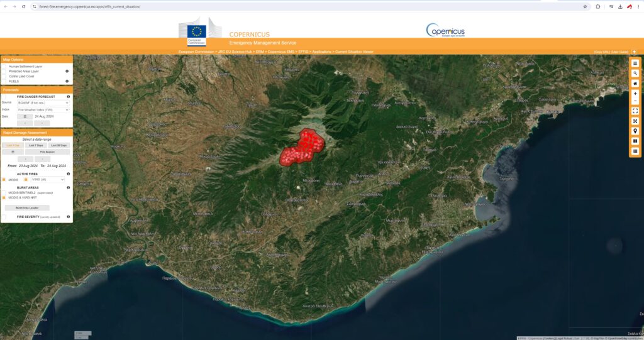Click the Copy URL link
The width and height of the screenshot is (644, 340).
[602, 52]
